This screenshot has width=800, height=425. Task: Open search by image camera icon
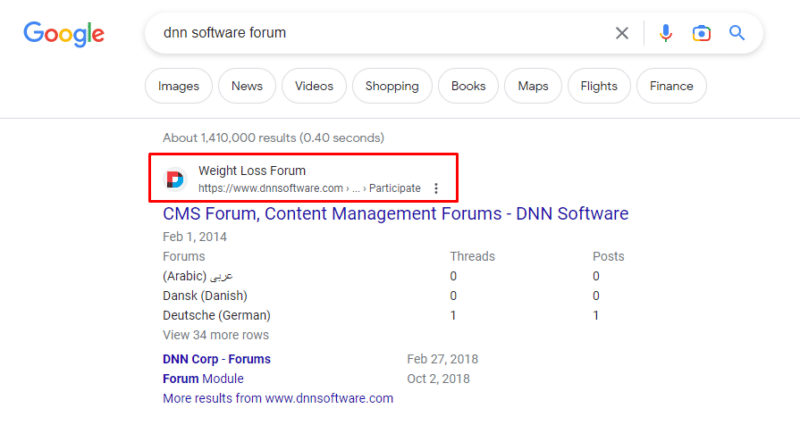coord(702,33)
